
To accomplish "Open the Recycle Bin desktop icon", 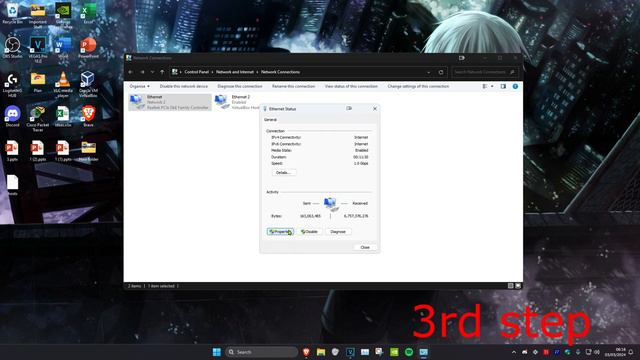I will point(12,12).
